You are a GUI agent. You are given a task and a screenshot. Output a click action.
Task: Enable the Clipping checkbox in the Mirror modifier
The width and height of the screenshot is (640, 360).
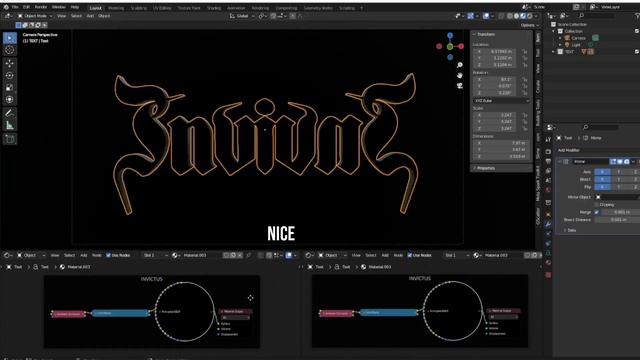(x=597, y=204)
